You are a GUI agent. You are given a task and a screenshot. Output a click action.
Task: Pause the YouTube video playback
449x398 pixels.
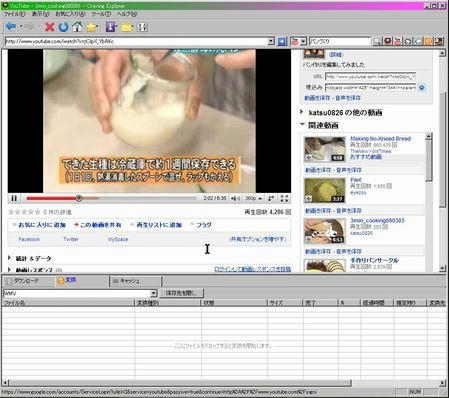point(14,198)
